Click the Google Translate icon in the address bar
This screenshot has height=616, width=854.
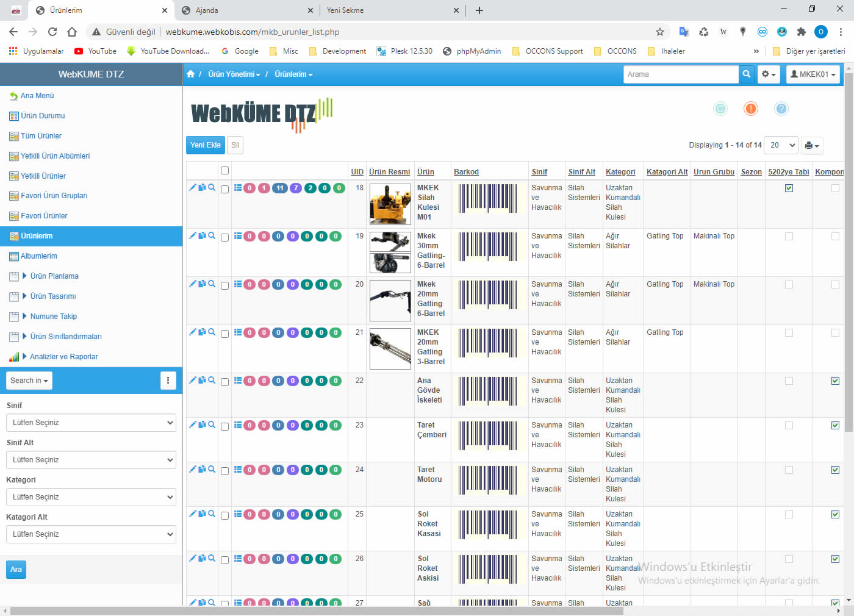[x=684, y=32]
